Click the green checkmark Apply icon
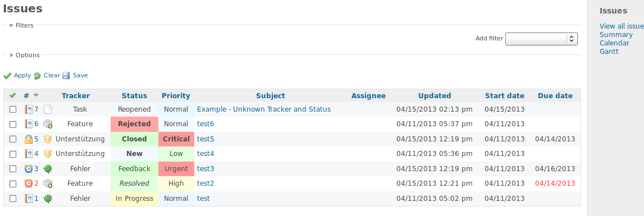Viewport: 644px width, 216px height. point(7,76)
